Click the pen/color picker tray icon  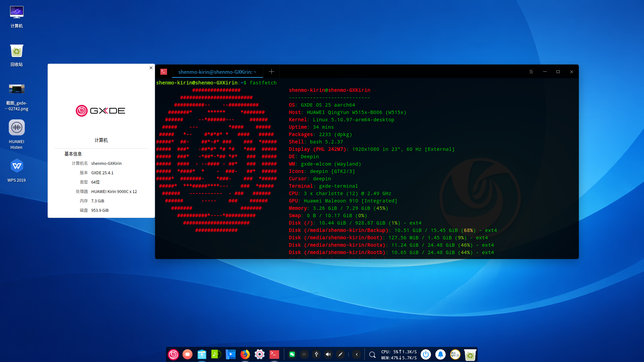(340, 354)
